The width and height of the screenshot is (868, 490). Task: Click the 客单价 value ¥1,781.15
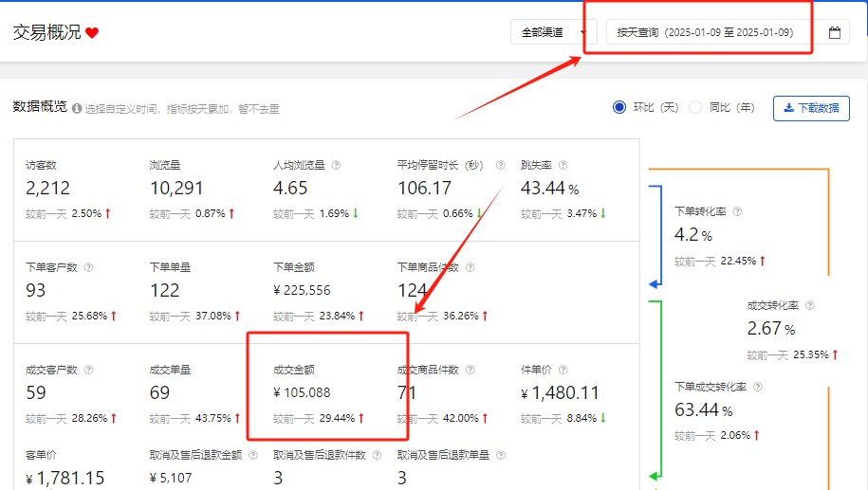[x=65, y=479]
